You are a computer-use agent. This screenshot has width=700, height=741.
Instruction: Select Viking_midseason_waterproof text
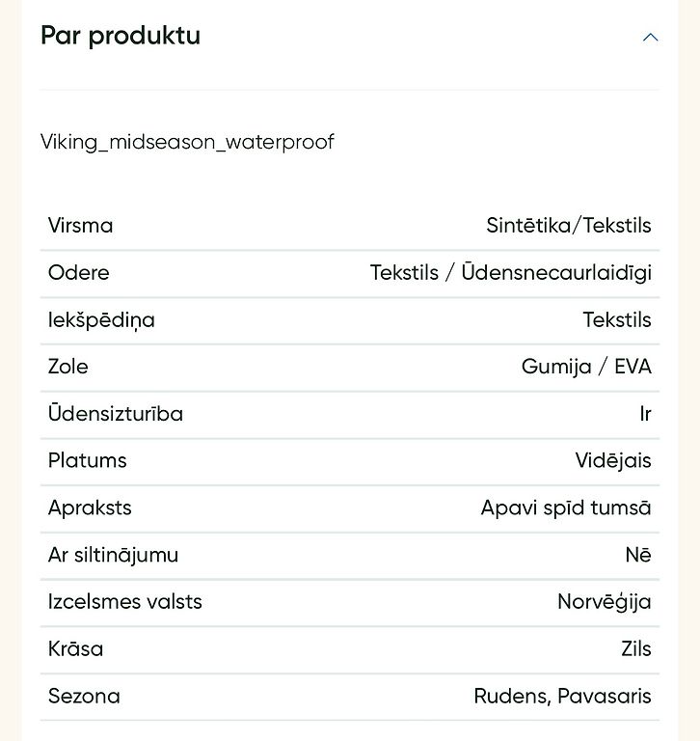pos(187,142)
